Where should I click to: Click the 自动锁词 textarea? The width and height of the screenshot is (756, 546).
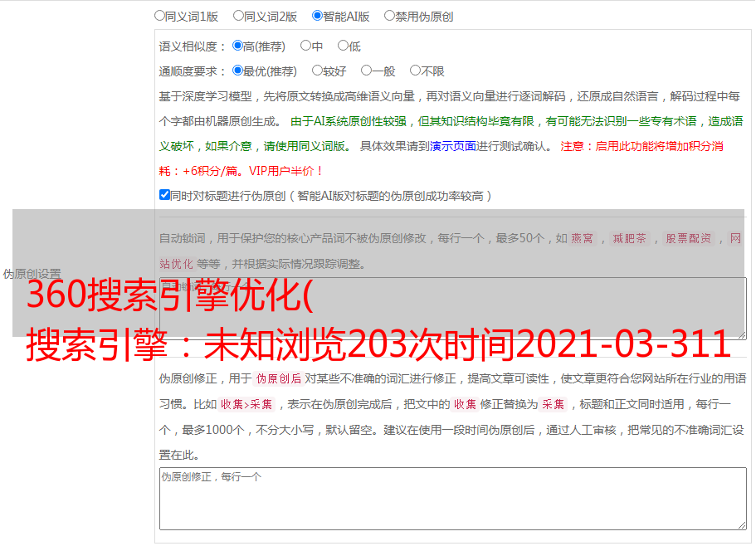(x=453, y=309)
